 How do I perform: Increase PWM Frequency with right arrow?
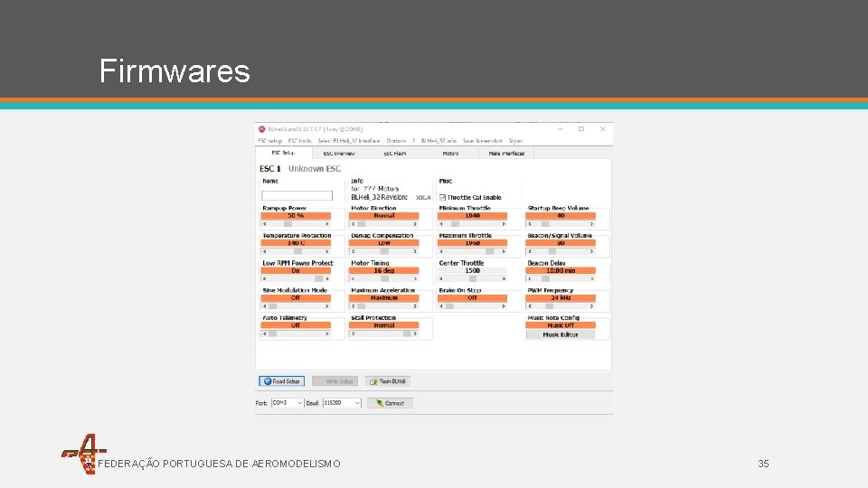591,306
